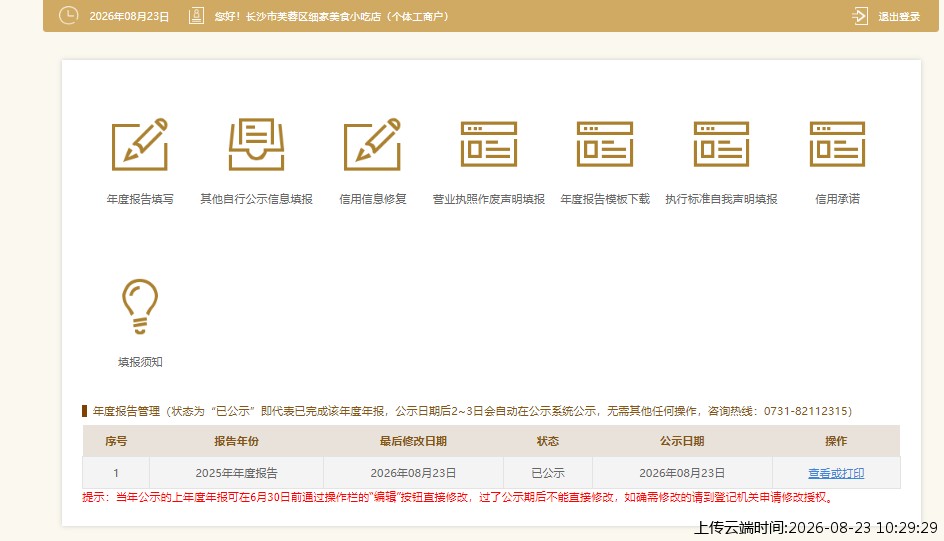The height and width of the screenshot is (541, 944).
Task: Click the 2026年08月23日 date in the header bar
Action: (x=129, y=17)
